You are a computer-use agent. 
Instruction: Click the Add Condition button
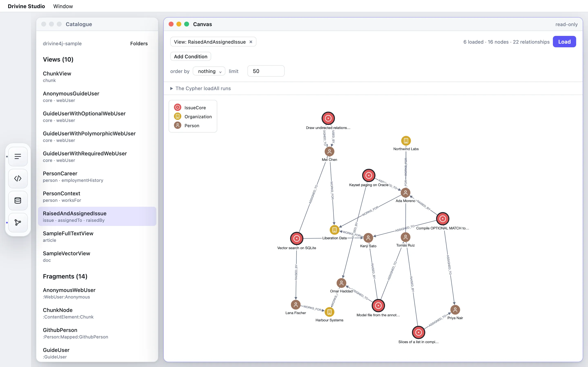tap(190, 56)
